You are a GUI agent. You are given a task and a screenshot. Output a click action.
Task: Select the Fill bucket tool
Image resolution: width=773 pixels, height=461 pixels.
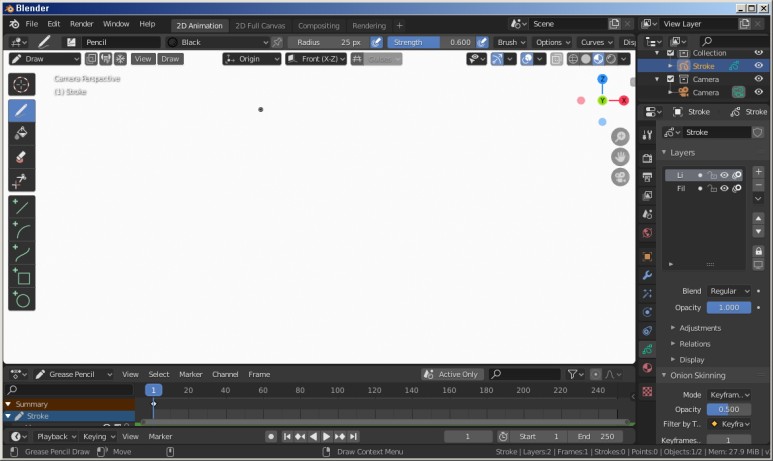(21, 133)
